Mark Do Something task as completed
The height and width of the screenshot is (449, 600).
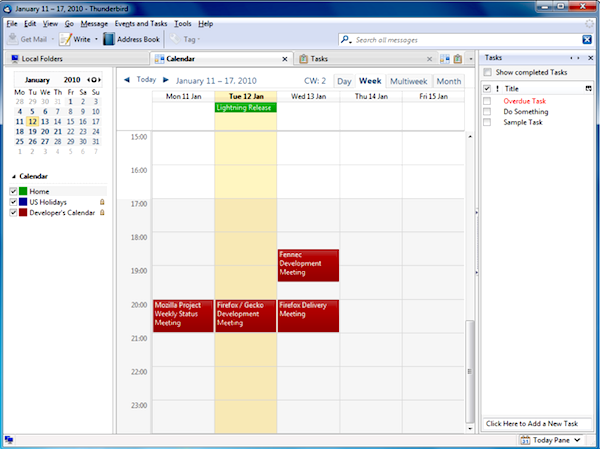pyautogui.click(x=487, y=112)
